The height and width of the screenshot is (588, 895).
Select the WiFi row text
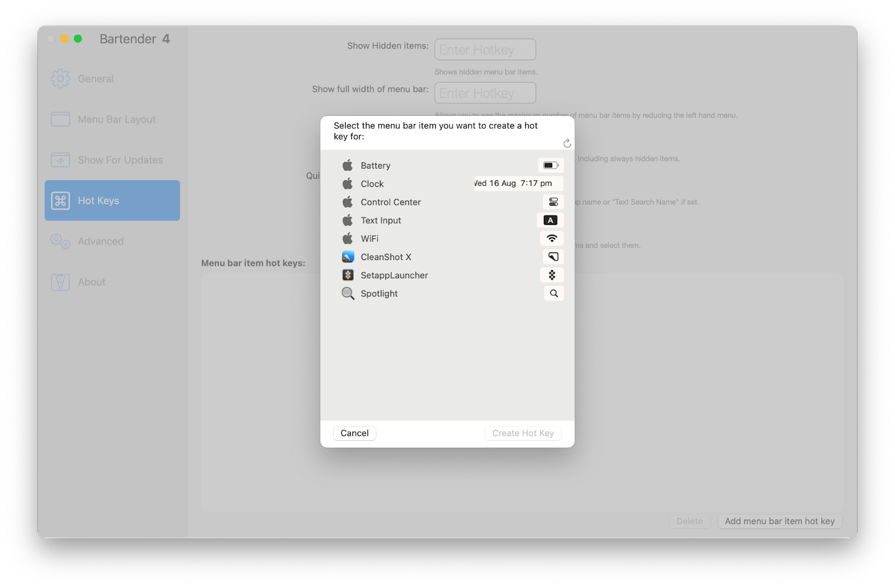click(369, 238)
